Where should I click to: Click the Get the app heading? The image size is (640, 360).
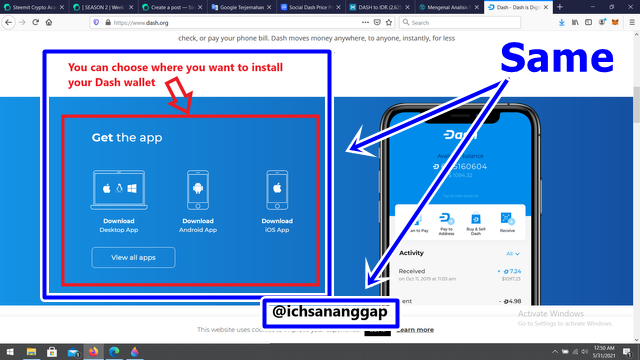[127, 138]
